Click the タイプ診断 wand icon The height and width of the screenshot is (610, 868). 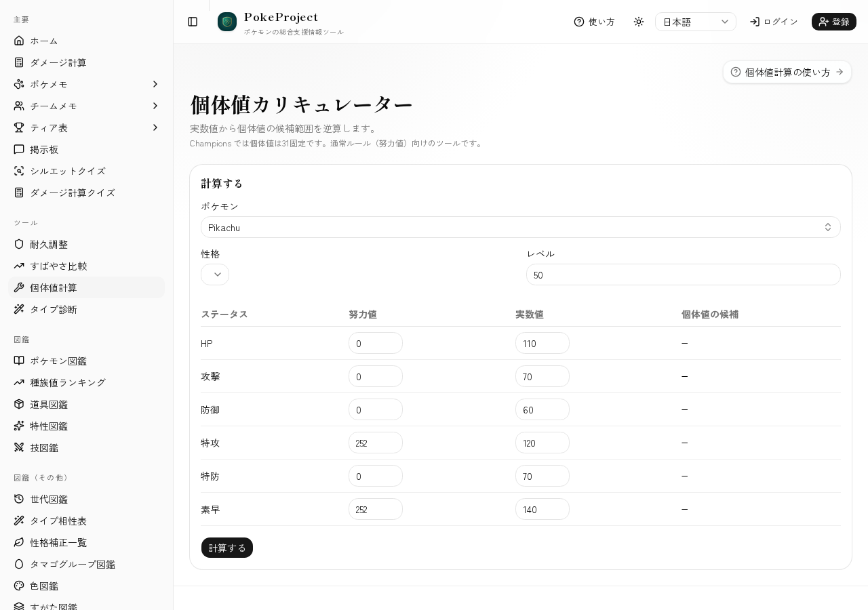19,309
